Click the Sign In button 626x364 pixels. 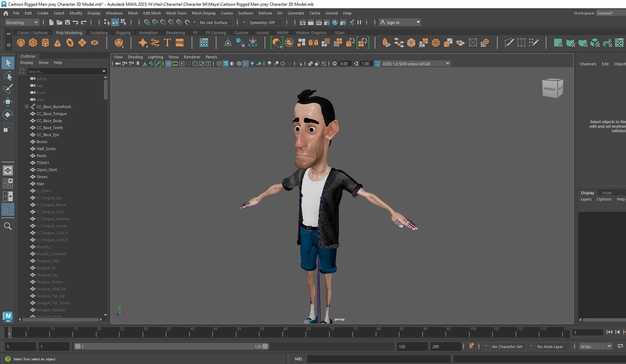tap(400, 22)
